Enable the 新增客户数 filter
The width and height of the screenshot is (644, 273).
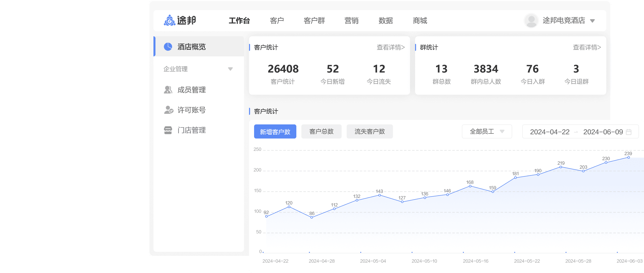[x=275, y=131]
